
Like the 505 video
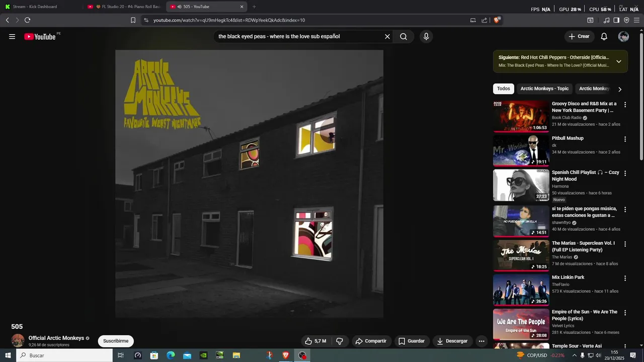click(315, 341)
